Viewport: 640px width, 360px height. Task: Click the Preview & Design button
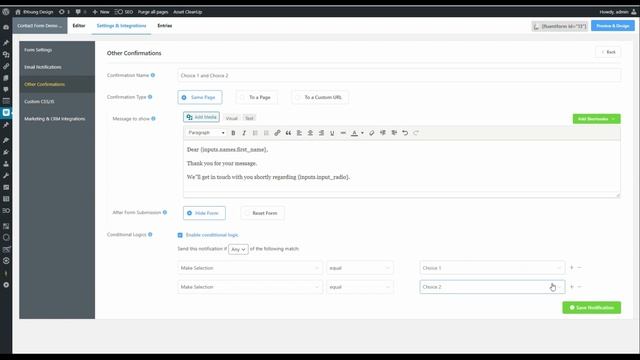pyautogui.click(x=613, y=26)
